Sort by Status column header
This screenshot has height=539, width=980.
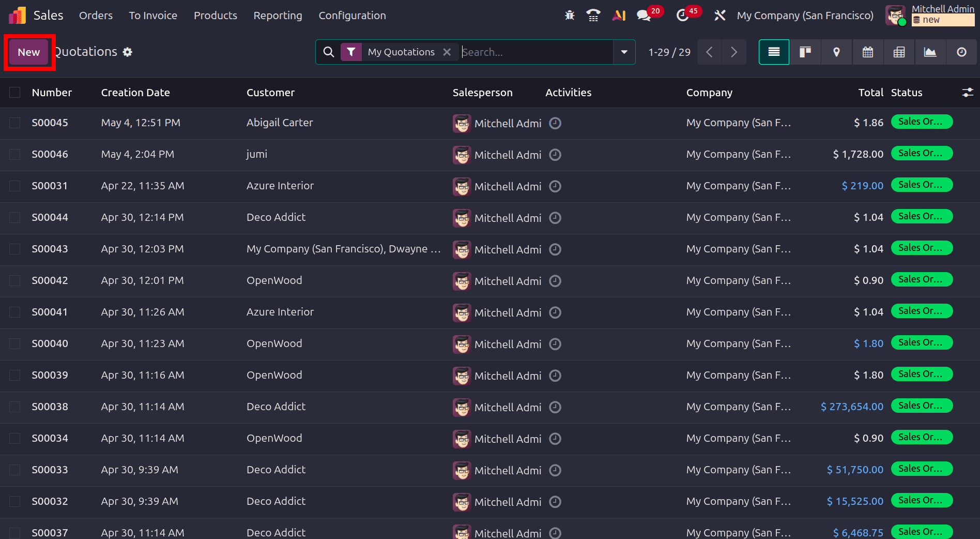tap(907, 93)
